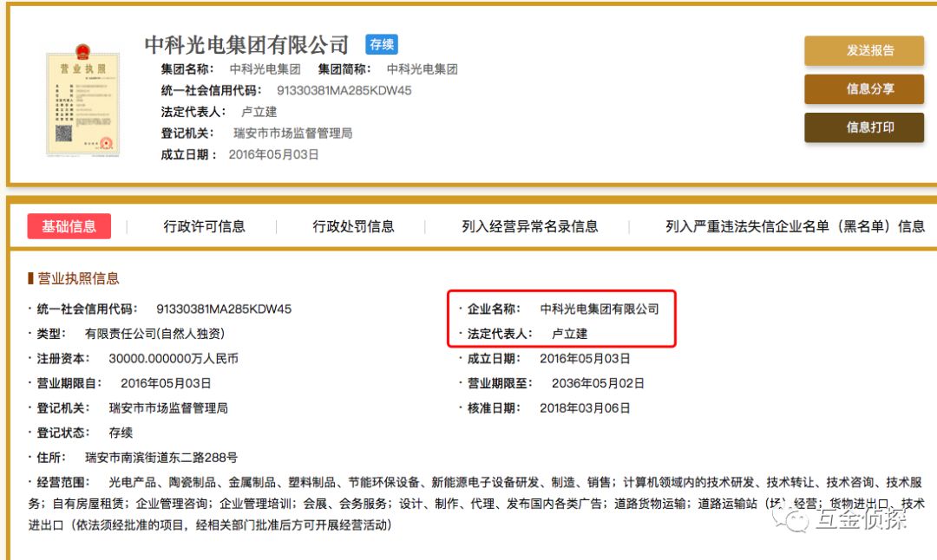Click 住所 value 瑞安市南滨街道东二路288号
The image size is (937, 560).
click(161, 458)
